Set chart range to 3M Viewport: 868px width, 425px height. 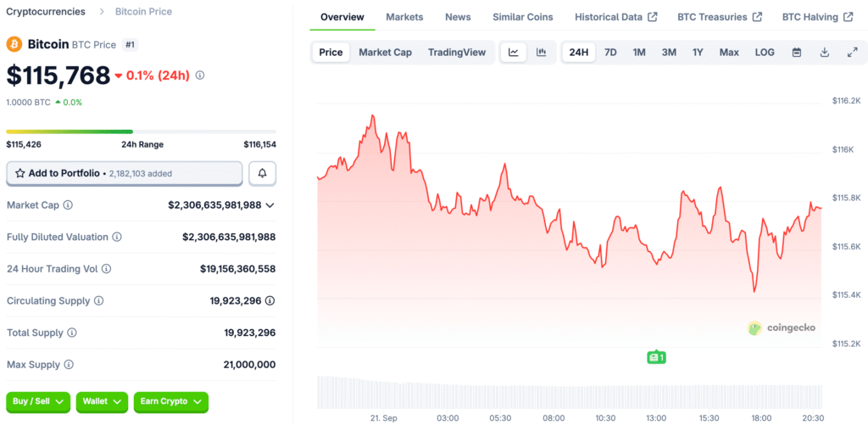coord(669,53)
